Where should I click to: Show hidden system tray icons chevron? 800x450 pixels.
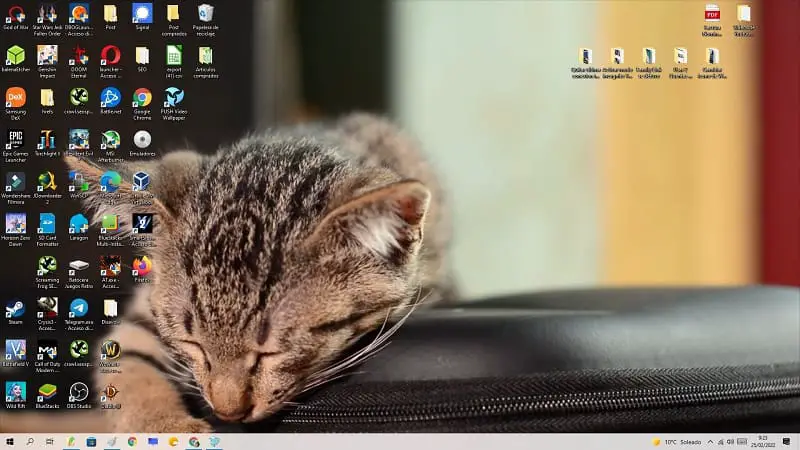pos(710,442)
